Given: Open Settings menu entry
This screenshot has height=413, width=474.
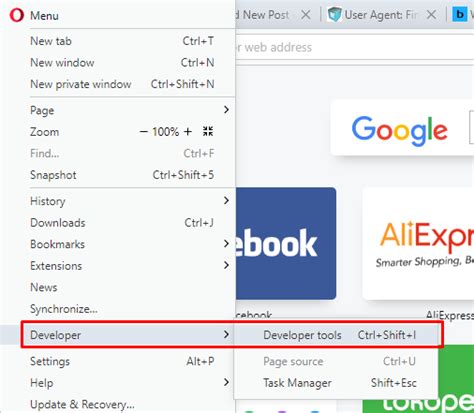Looking at the screenshot, I should click(x=122, y=361).
